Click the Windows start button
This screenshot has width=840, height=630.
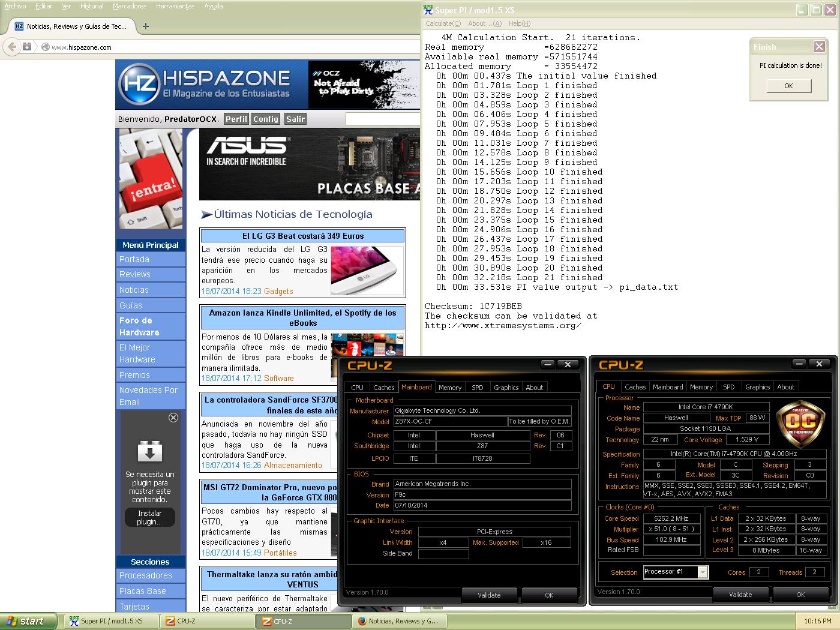pos(29,621)
